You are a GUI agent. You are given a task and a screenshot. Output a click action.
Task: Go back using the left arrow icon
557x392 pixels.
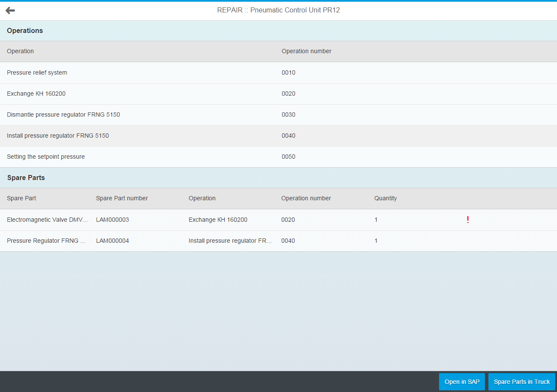(10, 10)
